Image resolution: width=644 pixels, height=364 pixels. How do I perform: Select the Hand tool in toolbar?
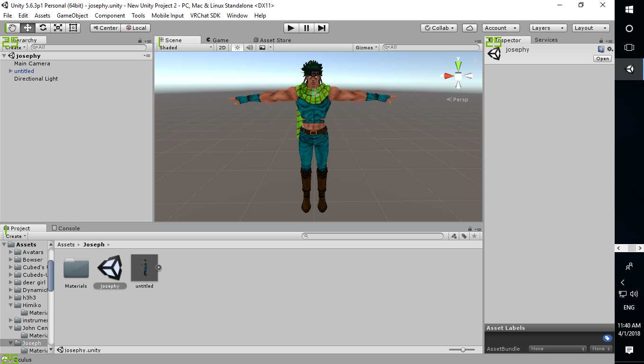point(12,28)
